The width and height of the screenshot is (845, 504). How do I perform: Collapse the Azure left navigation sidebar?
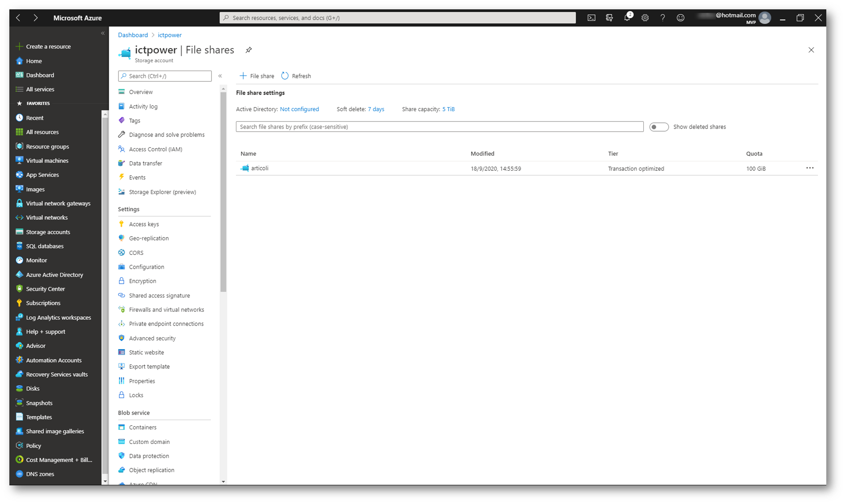point(103,33)
